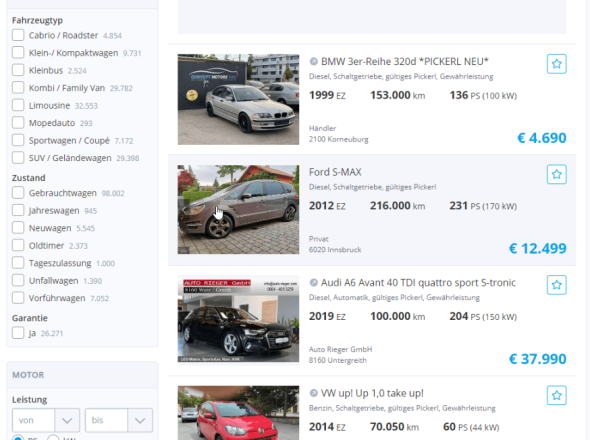Click the star icon for Ford S-MAX
This screenshot has height=440, width=590.
tap(557, 174)
